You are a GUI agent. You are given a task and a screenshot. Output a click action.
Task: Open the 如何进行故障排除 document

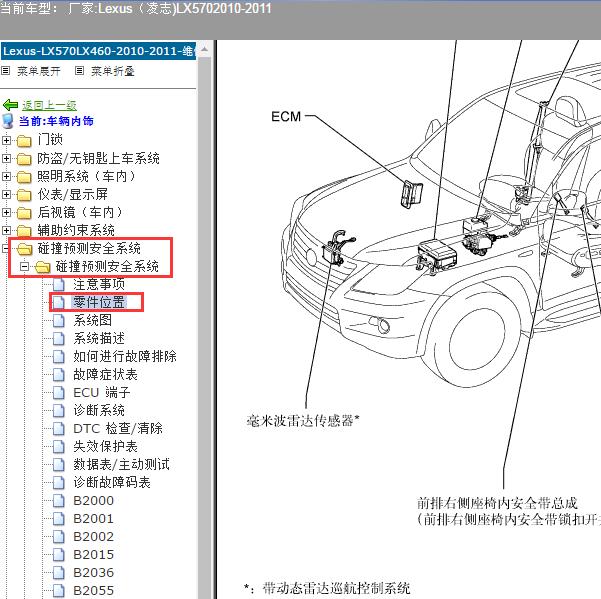(125, 356)
